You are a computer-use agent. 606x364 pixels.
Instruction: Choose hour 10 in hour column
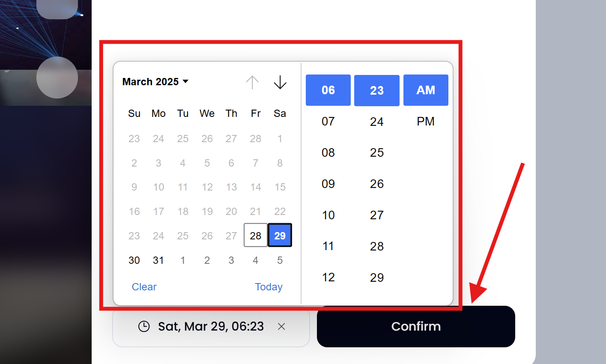point(328,215)
